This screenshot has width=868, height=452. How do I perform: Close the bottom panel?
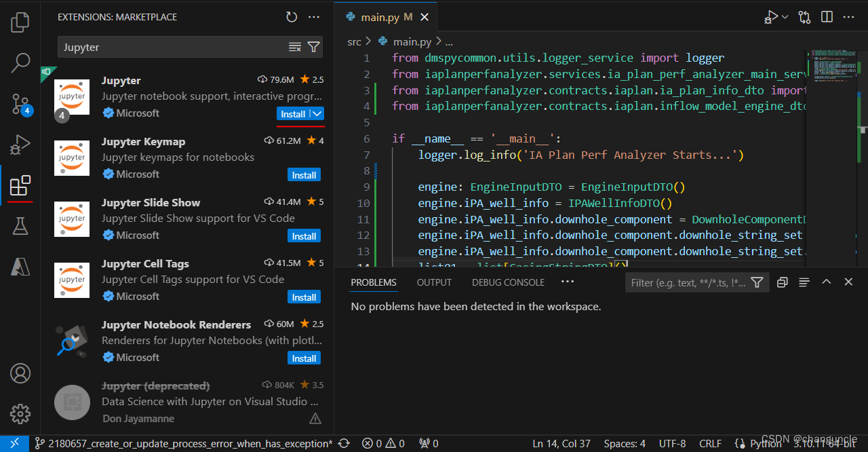pos(848,282)
